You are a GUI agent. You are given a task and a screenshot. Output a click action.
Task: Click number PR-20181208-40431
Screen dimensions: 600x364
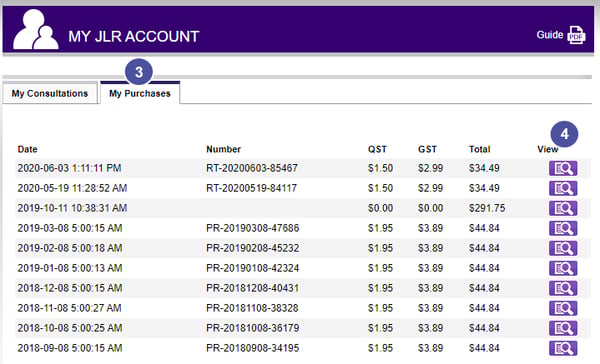tap(253, 288)
